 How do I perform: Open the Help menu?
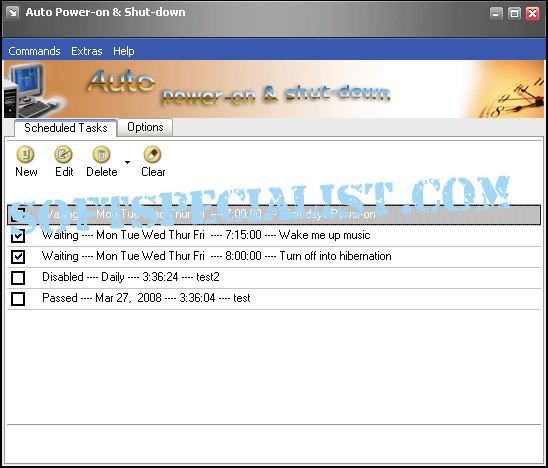click(x=124, y=51)
